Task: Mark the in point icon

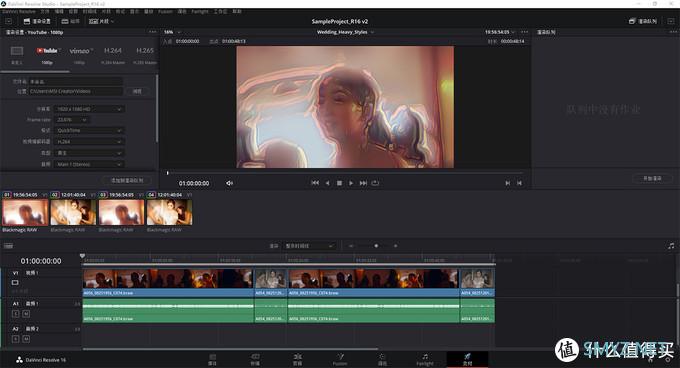Action: tap(507, 183)
